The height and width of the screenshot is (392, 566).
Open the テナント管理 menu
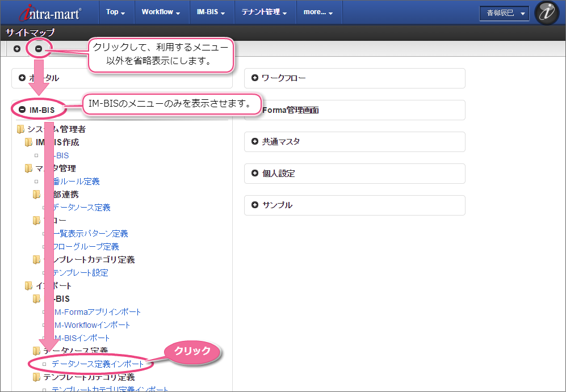coord(264,12)
